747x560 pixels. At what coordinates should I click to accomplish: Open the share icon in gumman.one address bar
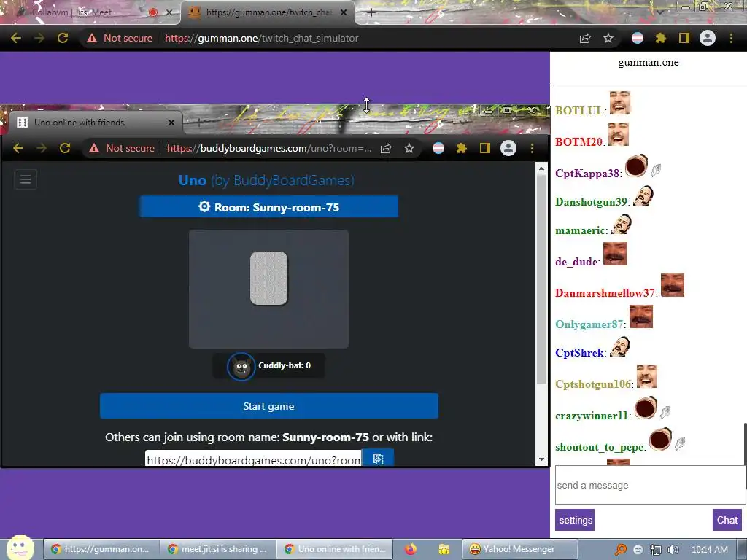585,39
